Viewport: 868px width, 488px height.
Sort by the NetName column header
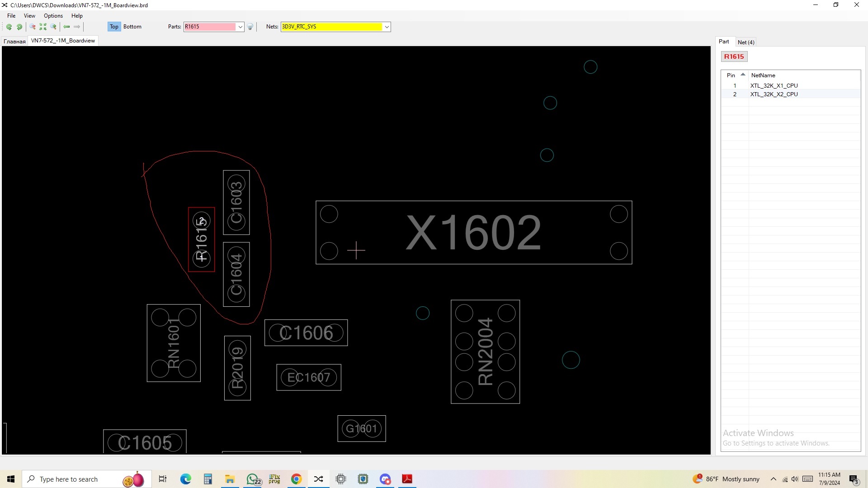point(804,75)
